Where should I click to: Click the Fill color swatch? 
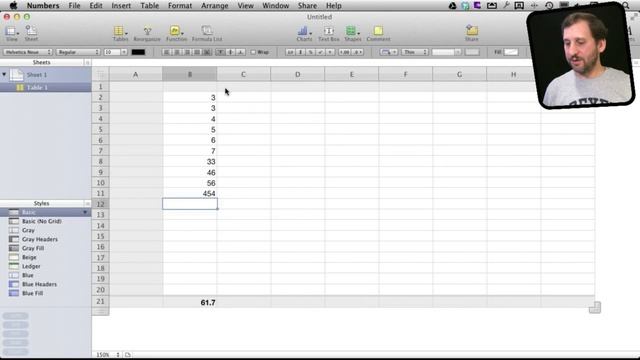(x=511, y=52)
